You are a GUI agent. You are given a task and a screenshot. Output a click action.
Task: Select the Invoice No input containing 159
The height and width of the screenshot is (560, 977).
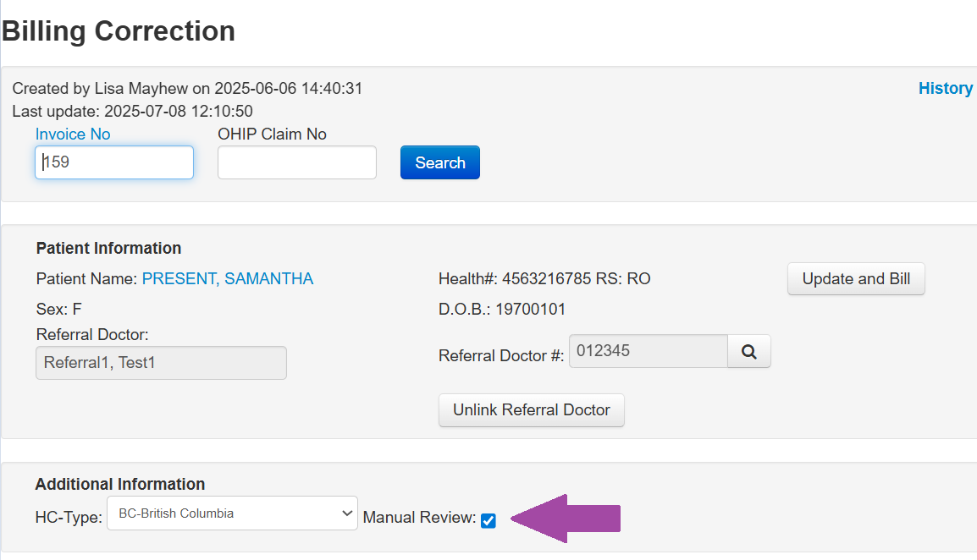[x=113, y=162]
